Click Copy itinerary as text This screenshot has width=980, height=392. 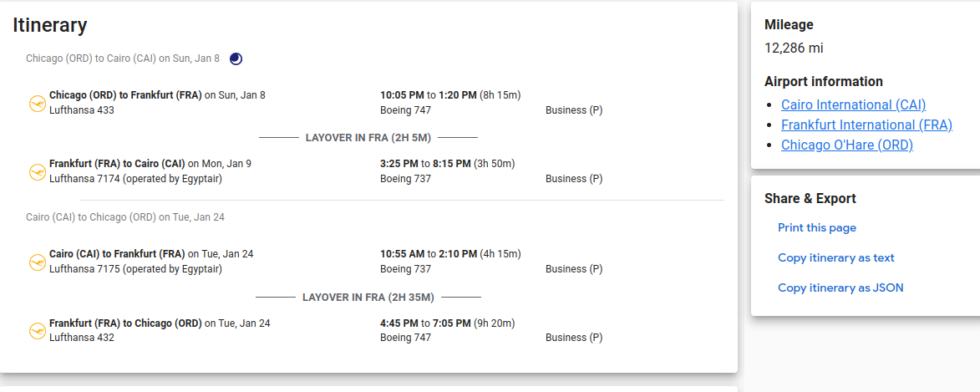(836, 257)
